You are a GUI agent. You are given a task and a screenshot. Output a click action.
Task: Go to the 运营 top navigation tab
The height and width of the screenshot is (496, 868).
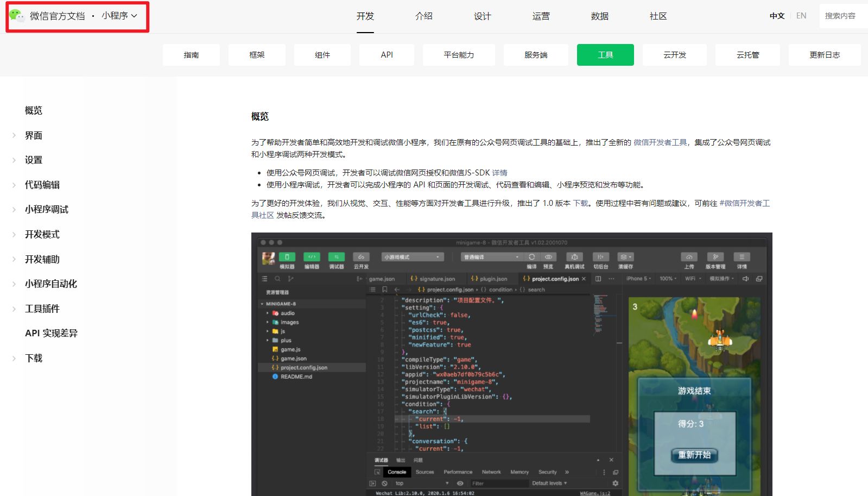[x=541, y=16]
